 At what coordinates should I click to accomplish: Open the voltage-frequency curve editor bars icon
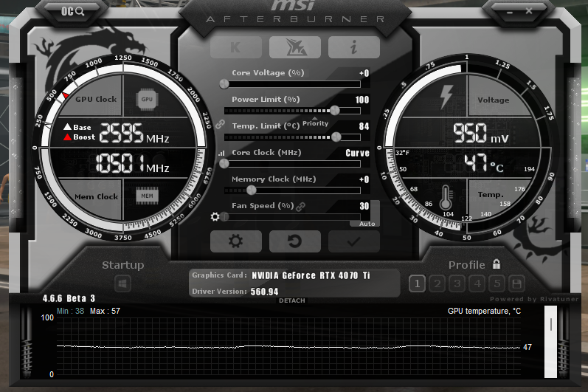click(x=221, y=153)
